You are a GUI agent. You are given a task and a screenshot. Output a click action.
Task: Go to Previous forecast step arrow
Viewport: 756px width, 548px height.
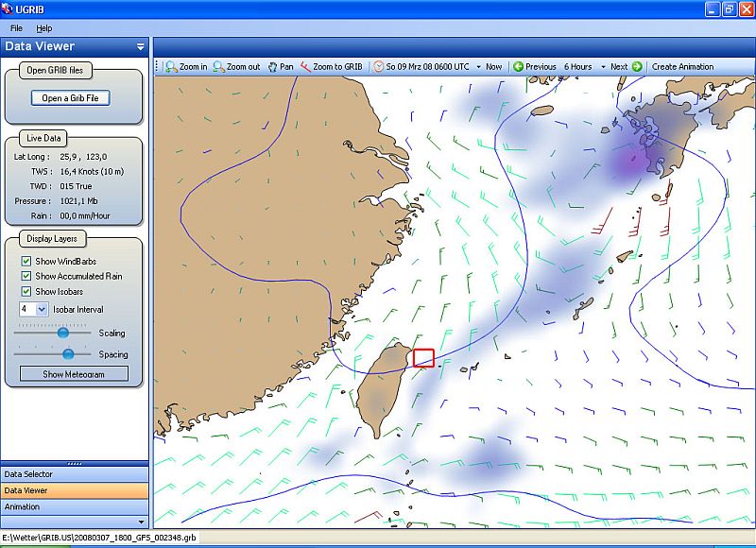pyautogui.click(x=518, y=67)
